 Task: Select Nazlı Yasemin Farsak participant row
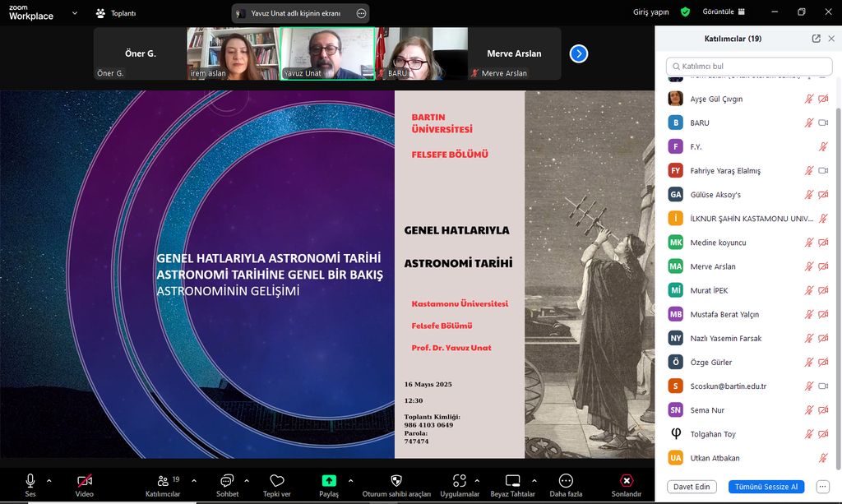[x=748, y=338]
